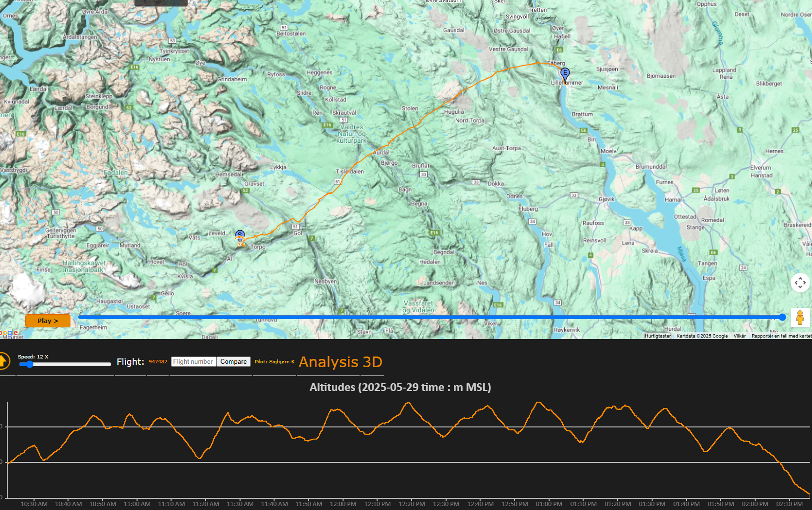
Task: Click the Geilo town label on map
Action: pyautogui.click(x=167, y=293)
